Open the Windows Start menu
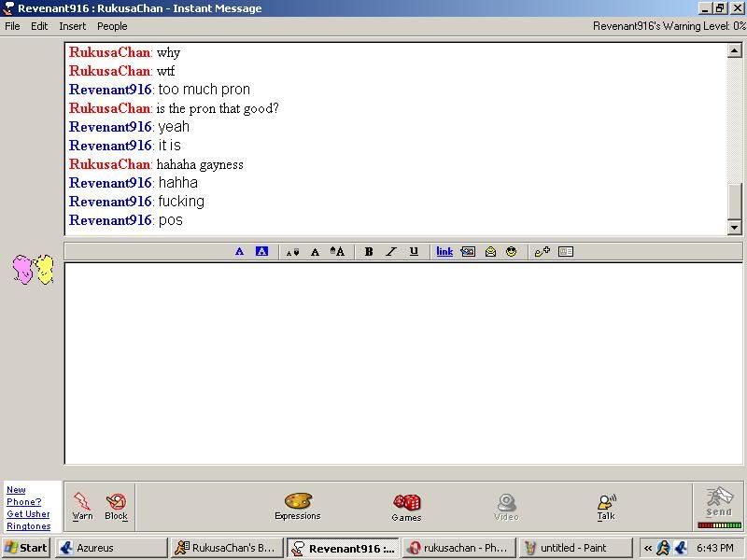The height and width of the screenshot is (560, 747). (x=26, y=548)
